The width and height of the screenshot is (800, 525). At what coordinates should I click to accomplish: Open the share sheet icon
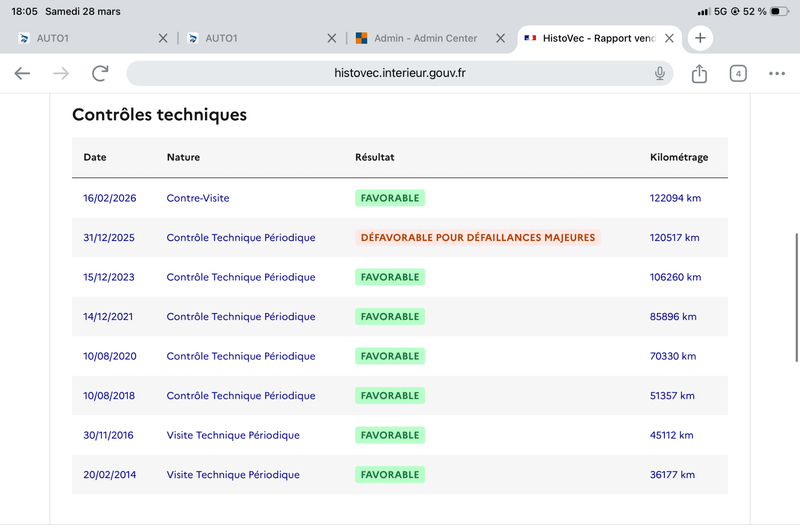tap(699, 73)
